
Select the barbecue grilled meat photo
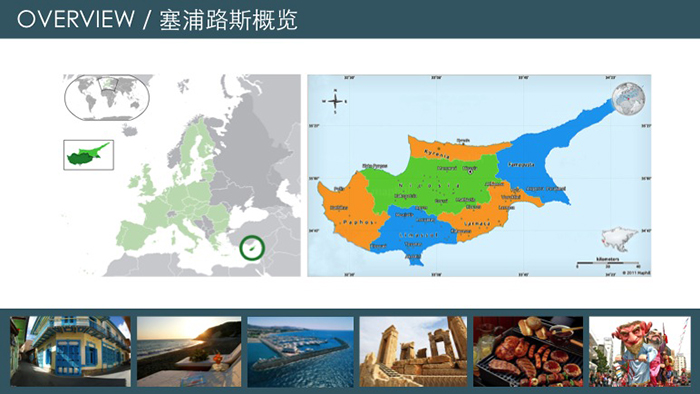(x=528, y=351)
